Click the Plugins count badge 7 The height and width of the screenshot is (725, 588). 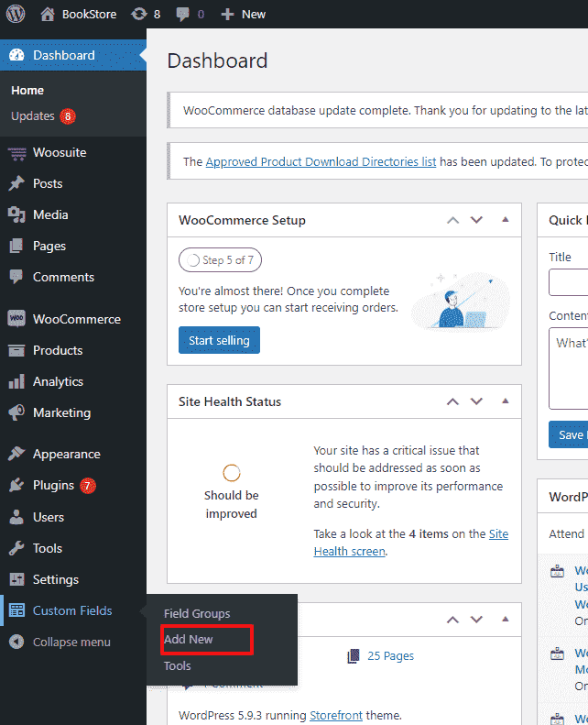(87, 486)
